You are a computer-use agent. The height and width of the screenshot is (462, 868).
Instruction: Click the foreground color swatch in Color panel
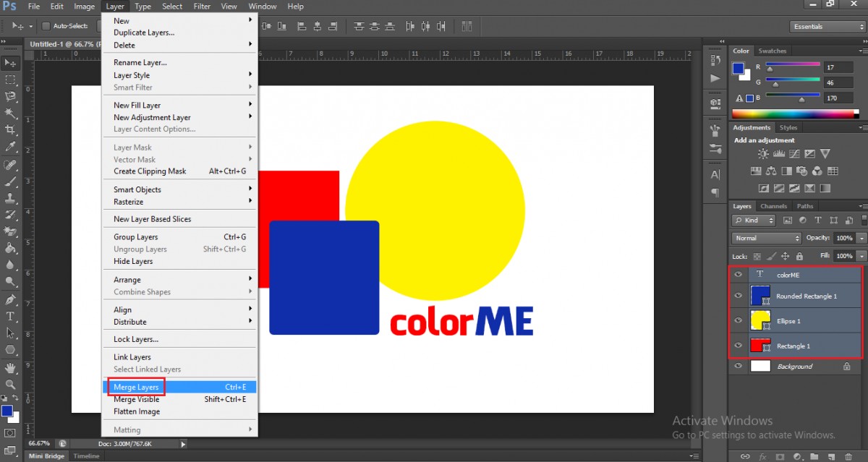coord(738,69)
